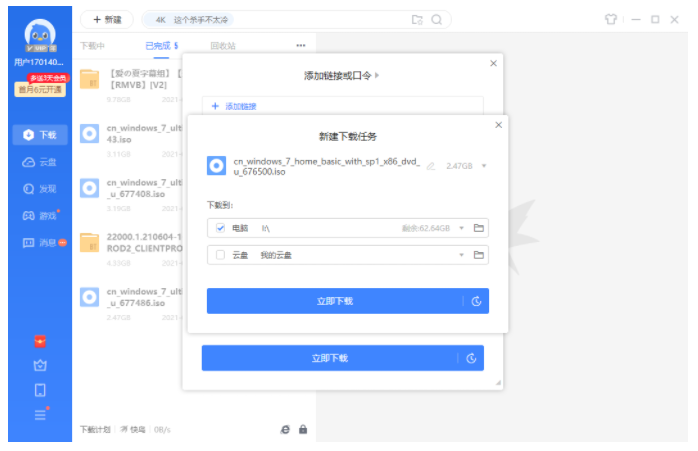Click the file name cn_windows_7_home_basic text
The image size is (698, 451).
pyautogui.click(x=327, y=166)
